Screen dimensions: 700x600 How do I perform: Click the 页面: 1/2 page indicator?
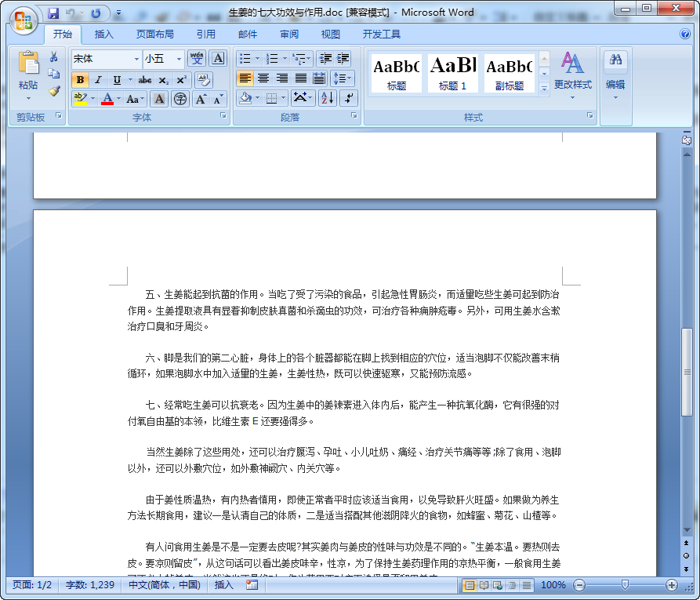tap(31, 585)
